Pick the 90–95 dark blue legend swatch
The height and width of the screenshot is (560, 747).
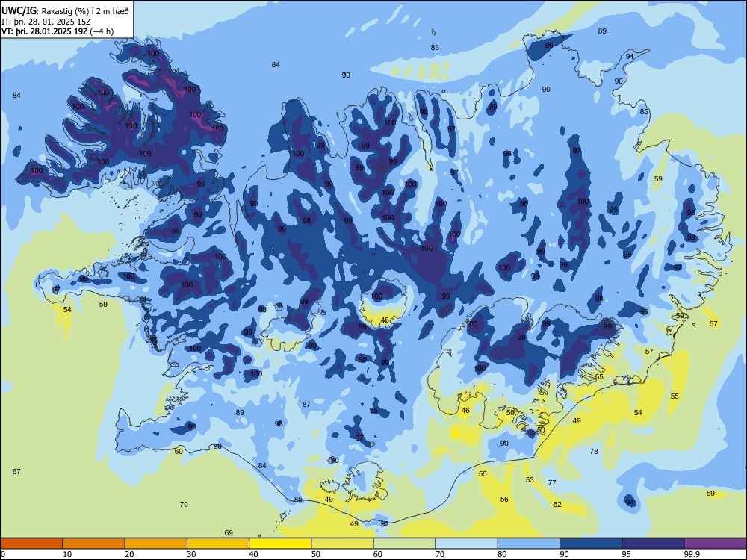pyautogui.click(x=591, y=544)
